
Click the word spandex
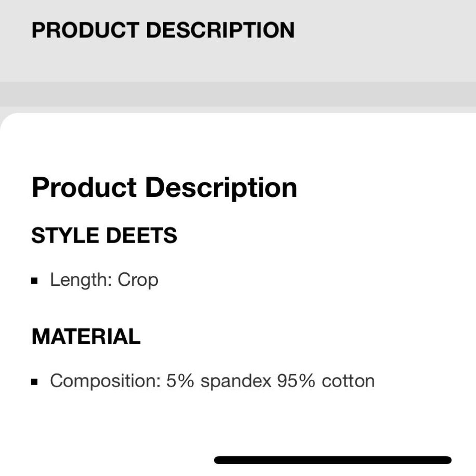click(236, 382)
